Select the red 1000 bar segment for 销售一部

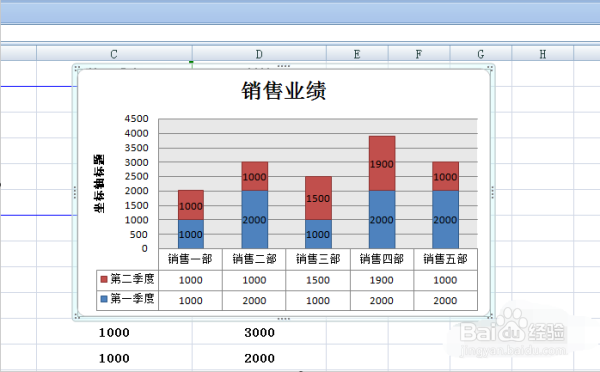pyautogui.click(x=191, y=205)
